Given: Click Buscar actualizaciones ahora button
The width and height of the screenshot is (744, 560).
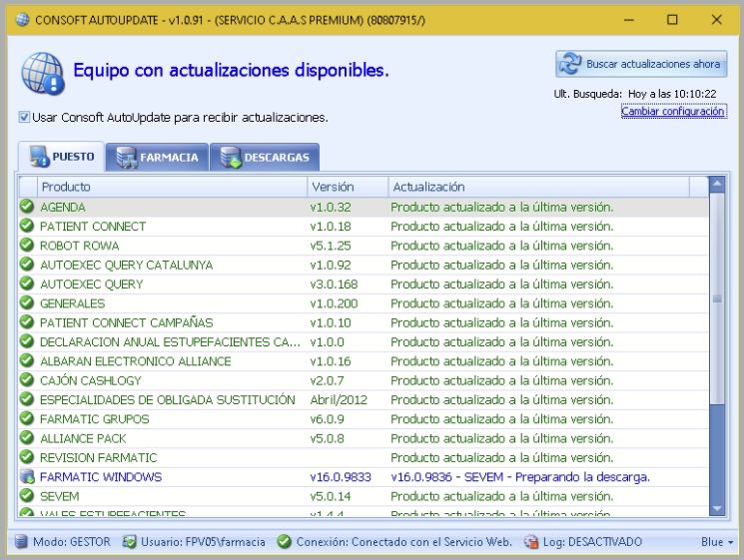Looking at the screenshot, I should [641, 64].
